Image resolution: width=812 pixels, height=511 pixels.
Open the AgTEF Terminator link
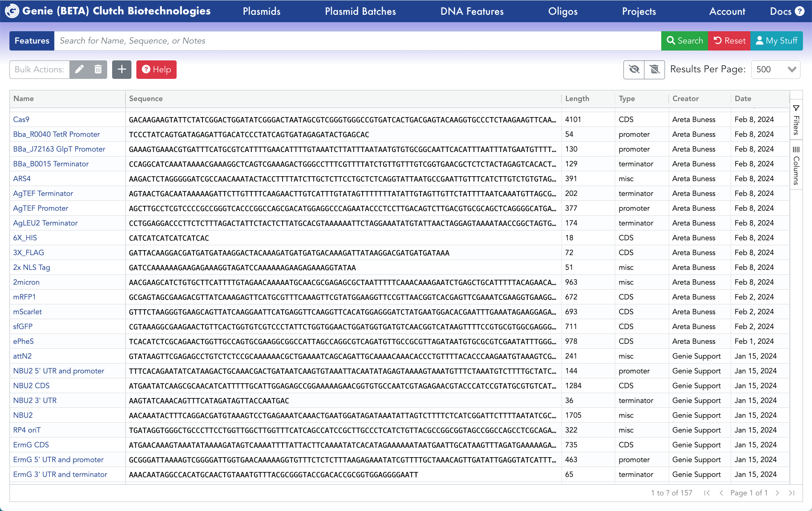tap(43, 193)
